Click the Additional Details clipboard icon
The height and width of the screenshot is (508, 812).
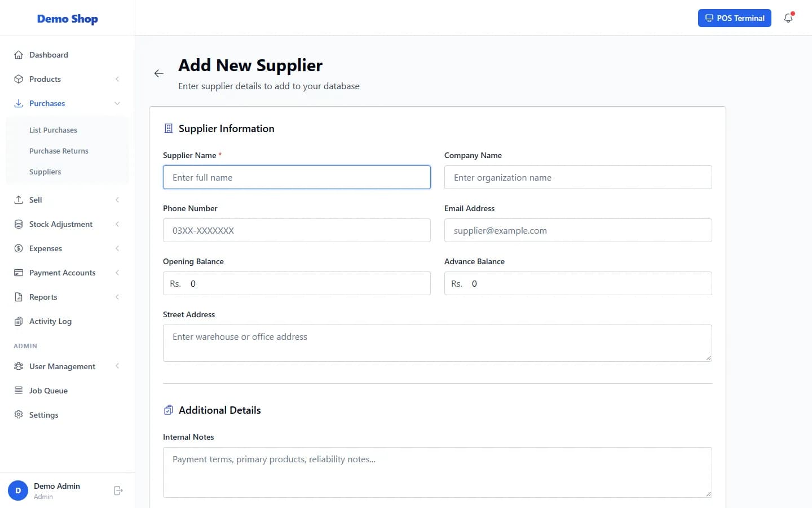pyautogui.click(x=168, y=410)
